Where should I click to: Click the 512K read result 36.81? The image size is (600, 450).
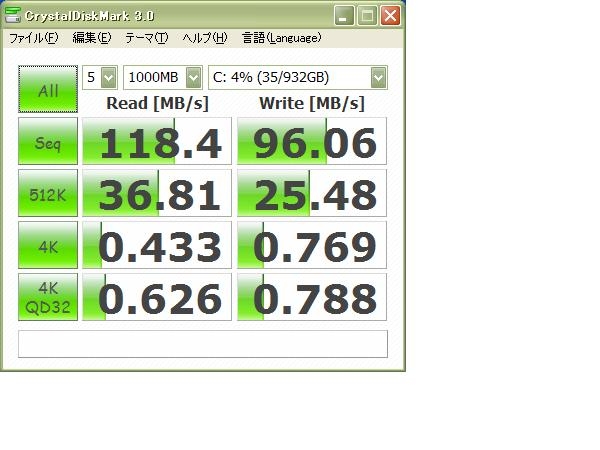(x=157, y=193)
